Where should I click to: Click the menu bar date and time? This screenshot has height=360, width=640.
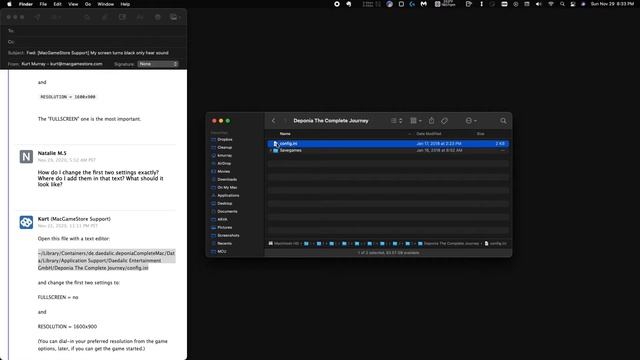(612, 4)
